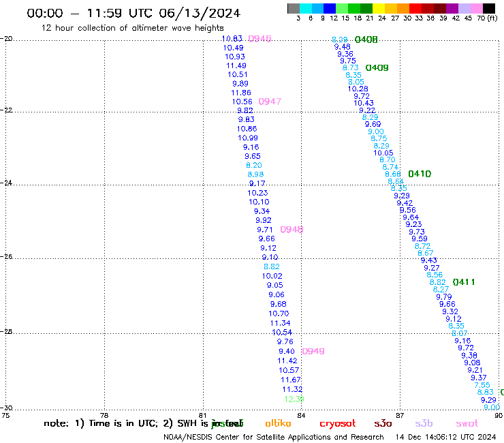Select the green time label 0411

pyautogui.click(x=464, y=282)
